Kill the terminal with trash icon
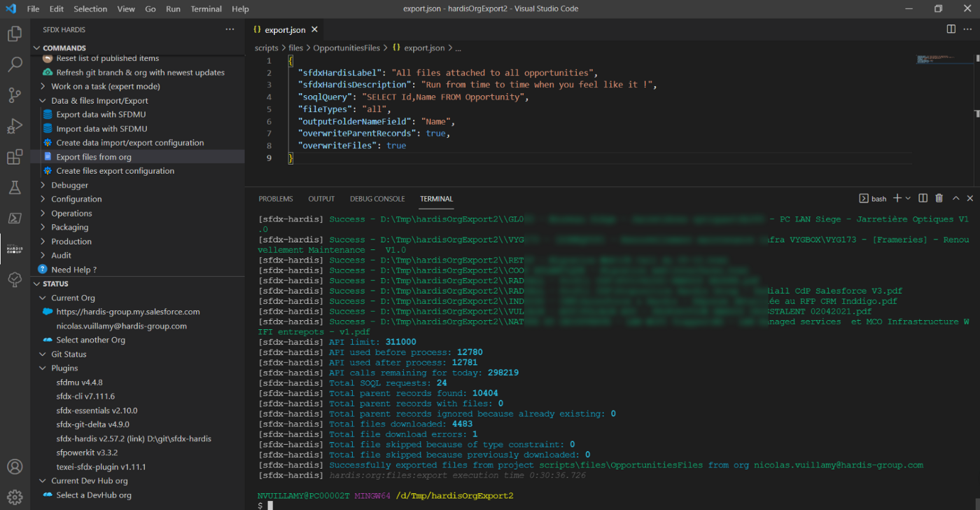 pyautogui.click(x=939, y=199)
